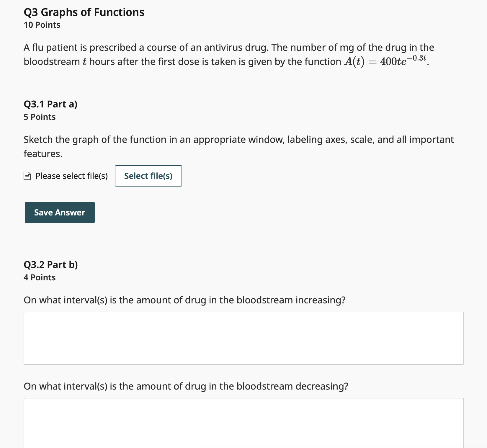487x448 pixels.
Task: Click the Please select file(s) label text
Action: (x=71, y=176)
